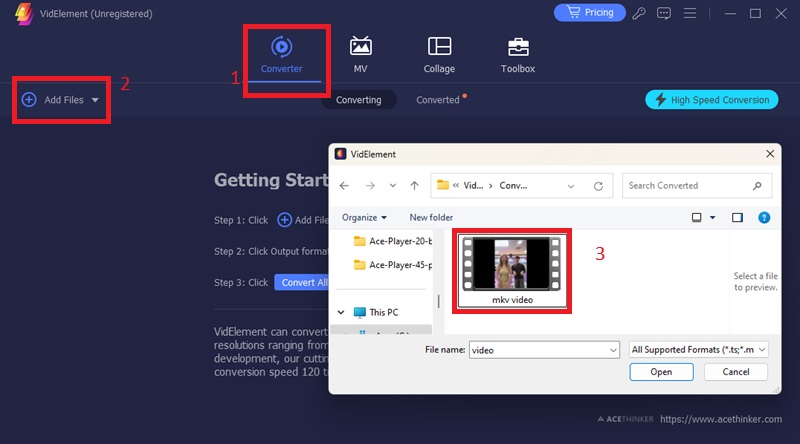This screenshot has height=444, width=800.
Task: Open the Converter tab
Action: (x=281, y=55)
